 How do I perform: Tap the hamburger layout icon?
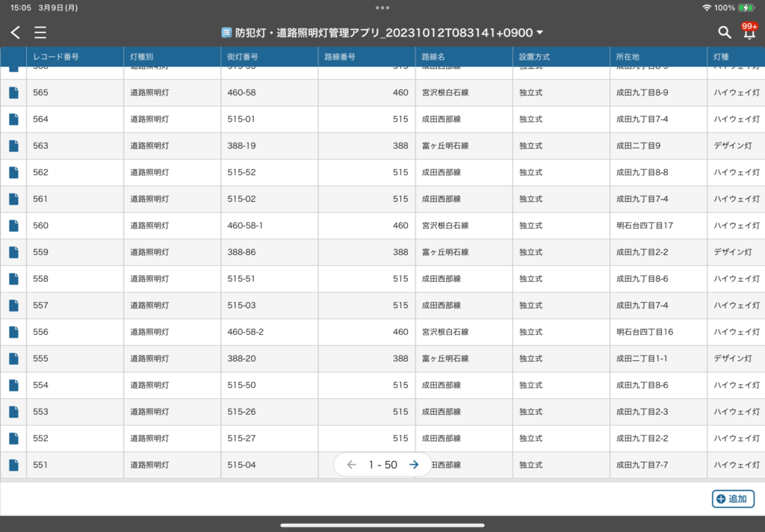(40, 32)
